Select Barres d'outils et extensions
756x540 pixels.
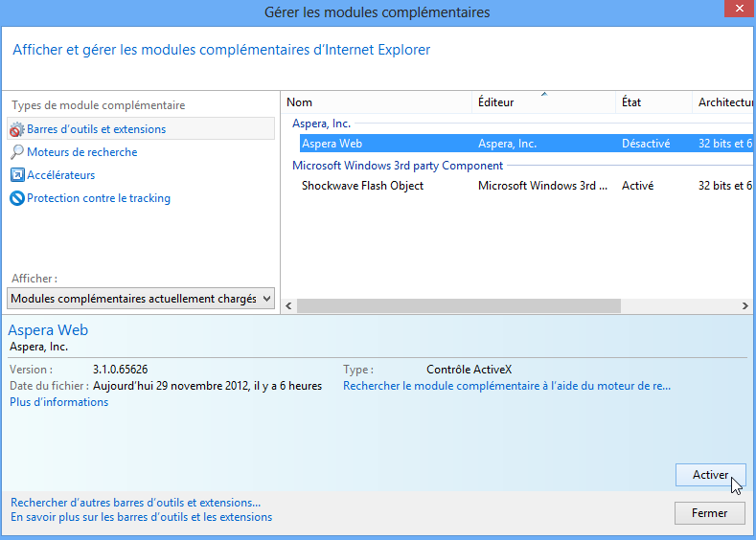pyautogui.click(x=141, y=129)
